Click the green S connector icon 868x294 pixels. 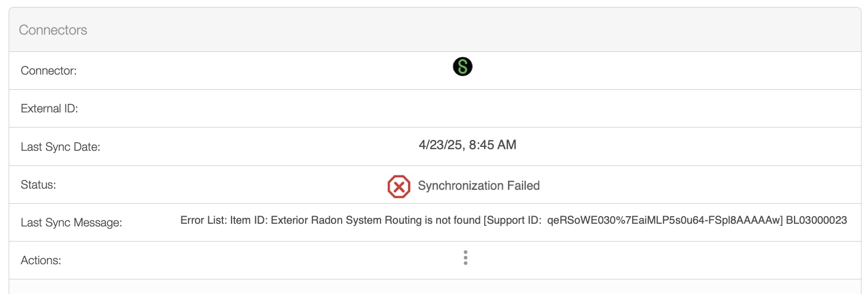tap(463, 66)
